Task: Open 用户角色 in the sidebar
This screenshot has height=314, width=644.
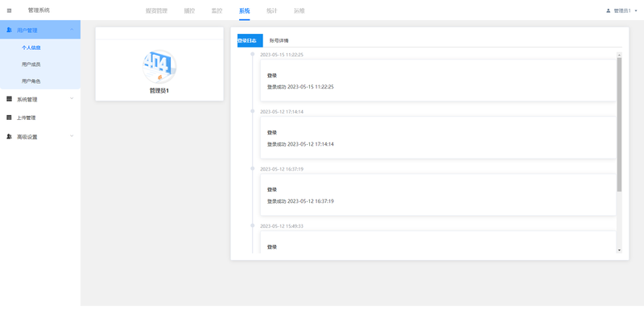Action: coord(31,81)
